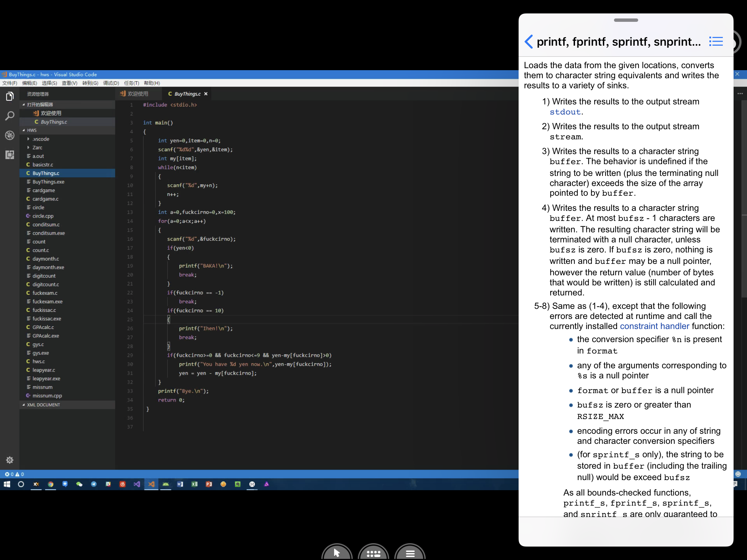Place the cursor on line 29 of the code
Screen dimensions: 747x560
[249, 355]
